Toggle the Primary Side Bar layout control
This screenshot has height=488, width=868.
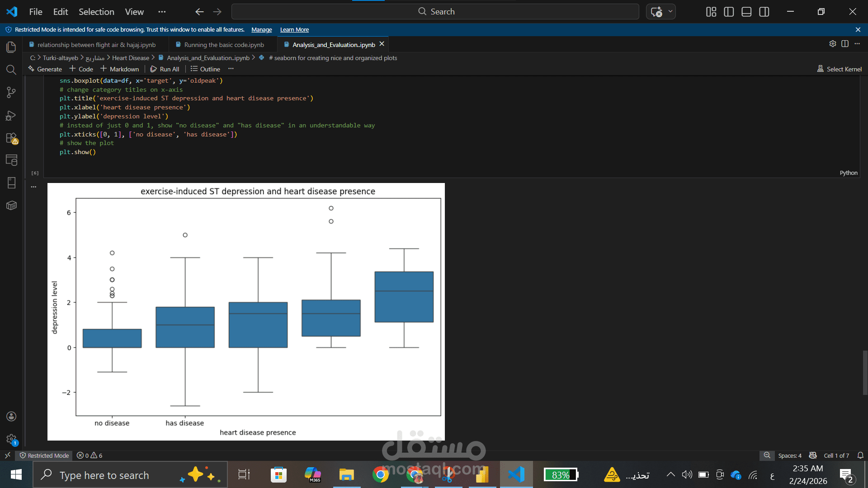[728, 12]
